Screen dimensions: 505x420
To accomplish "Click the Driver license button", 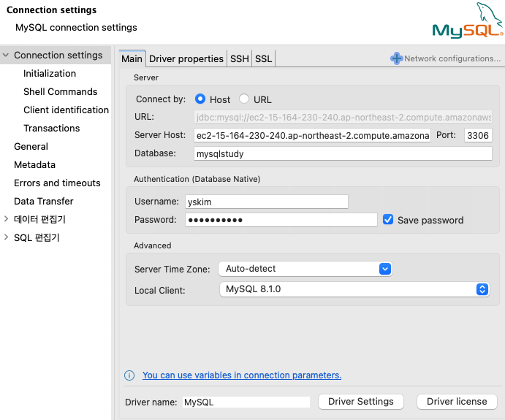I will click(457, 402).
